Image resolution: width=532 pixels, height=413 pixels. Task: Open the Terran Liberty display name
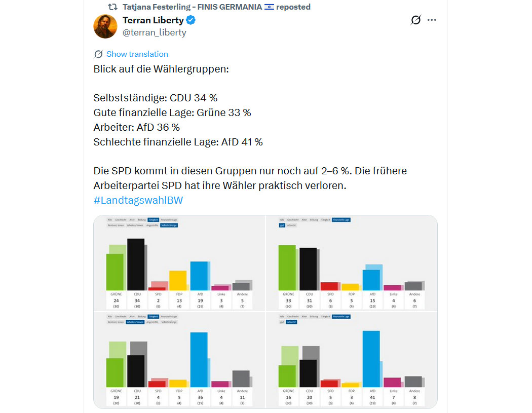(153, 20)
